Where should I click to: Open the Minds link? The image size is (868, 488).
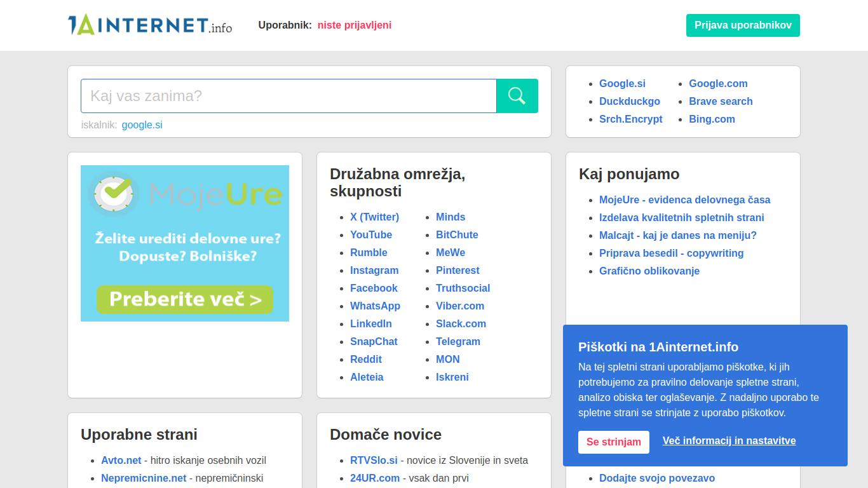click(x=451, y=217)
